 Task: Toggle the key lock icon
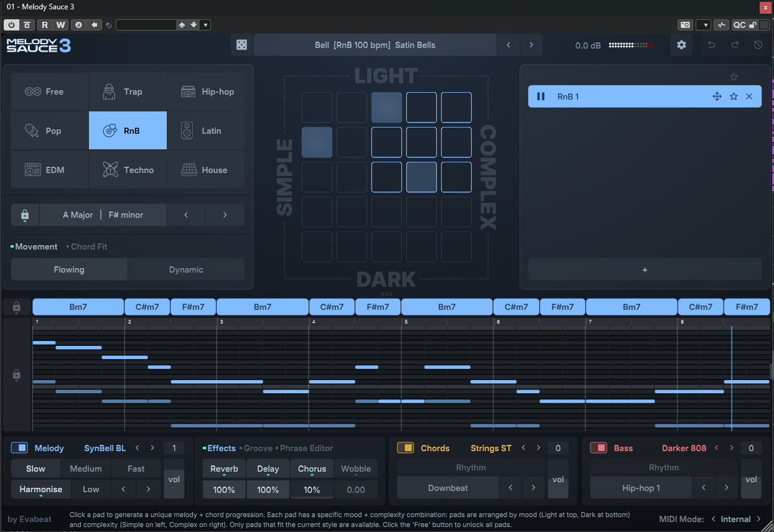click(x=24, y=215)
